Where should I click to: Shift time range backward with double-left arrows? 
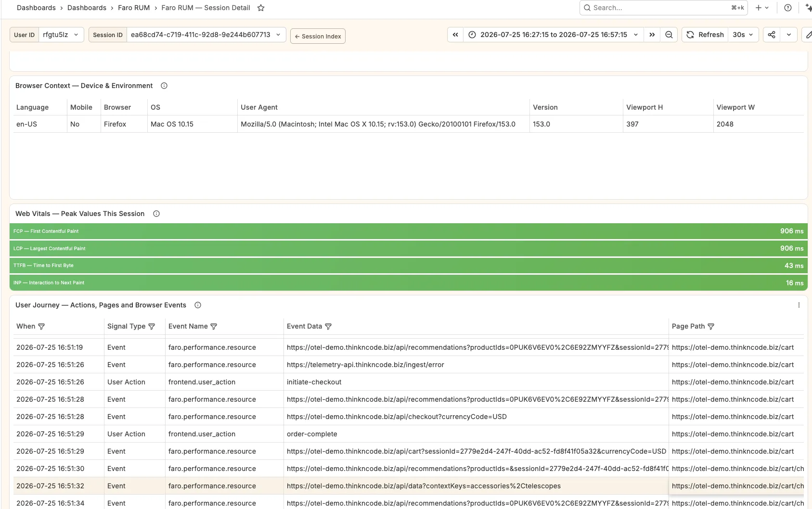(455, 35)
